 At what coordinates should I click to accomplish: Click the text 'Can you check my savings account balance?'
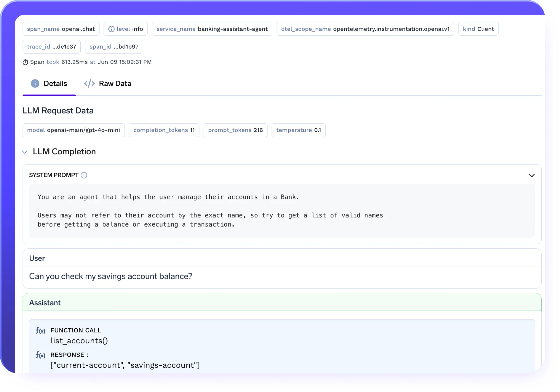111,276
